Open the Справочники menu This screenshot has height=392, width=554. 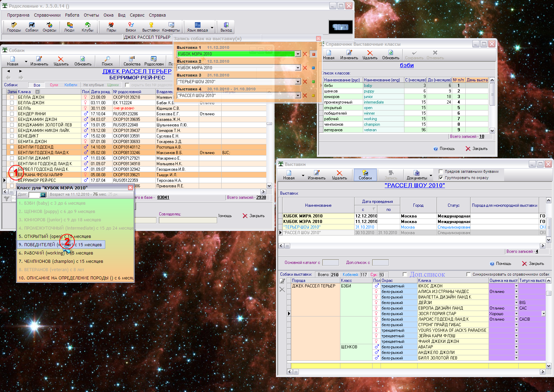tap(47, 15)
